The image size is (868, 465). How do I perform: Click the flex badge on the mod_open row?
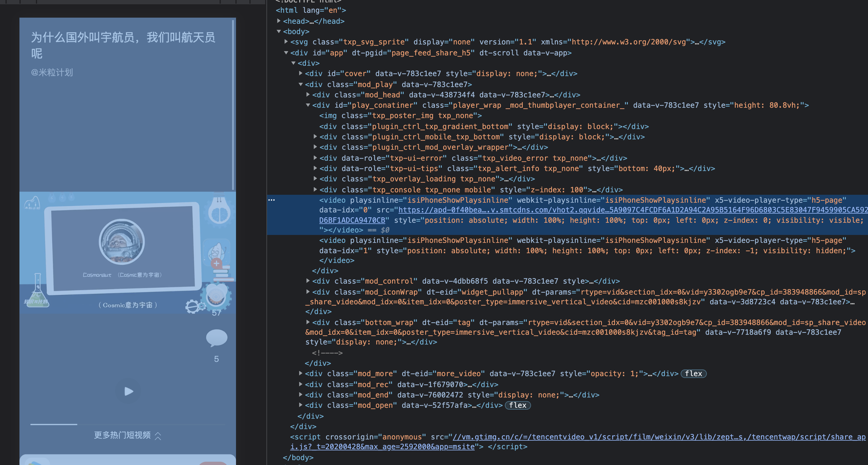518,405
